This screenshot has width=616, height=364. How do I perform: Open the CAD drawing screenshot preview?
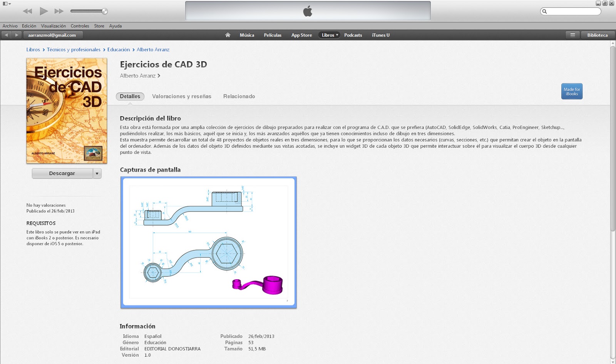click(209, 242)
